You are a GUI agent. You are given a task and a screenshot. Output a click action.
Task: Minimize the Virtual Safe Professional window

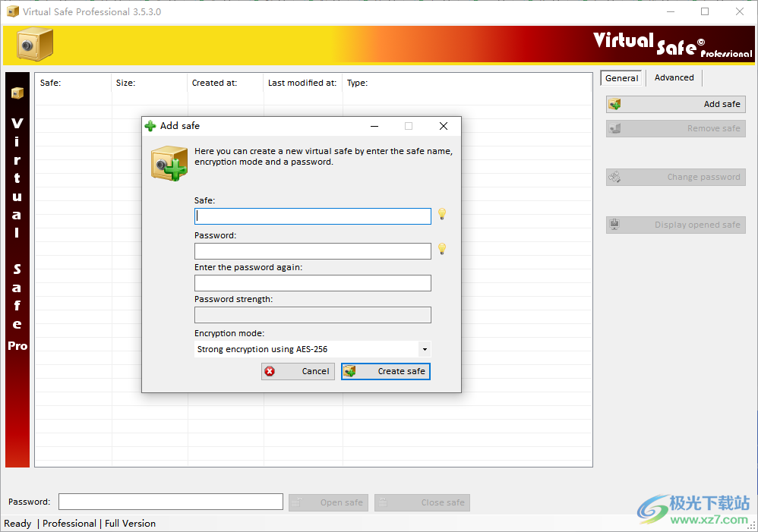point(671,11)
